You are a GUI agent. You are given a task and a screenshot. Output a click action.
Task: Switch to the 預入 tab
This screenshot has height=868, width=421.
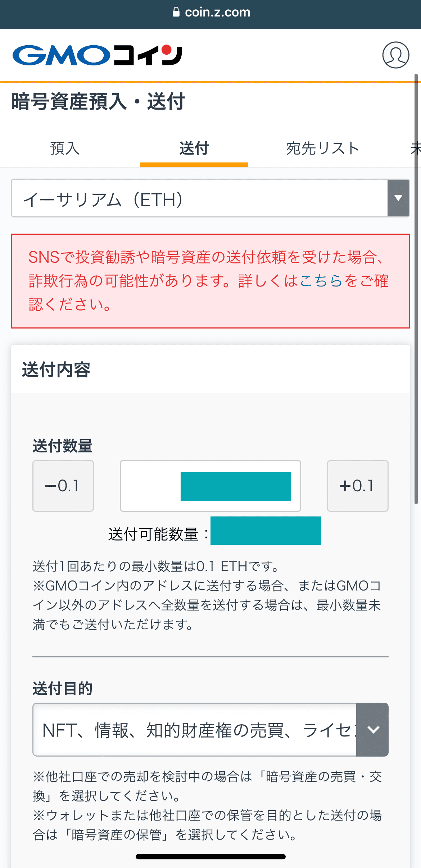[x=65, y=148]
